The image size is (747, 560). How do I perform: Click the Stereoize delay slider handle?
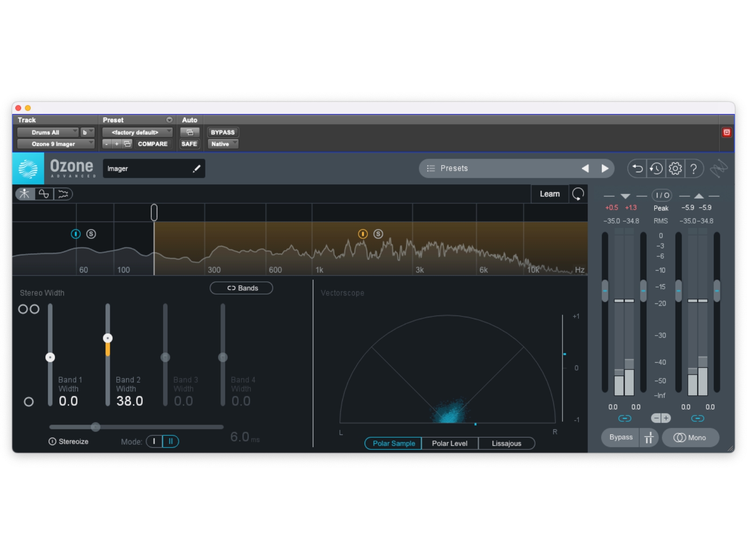pos(96,427)
